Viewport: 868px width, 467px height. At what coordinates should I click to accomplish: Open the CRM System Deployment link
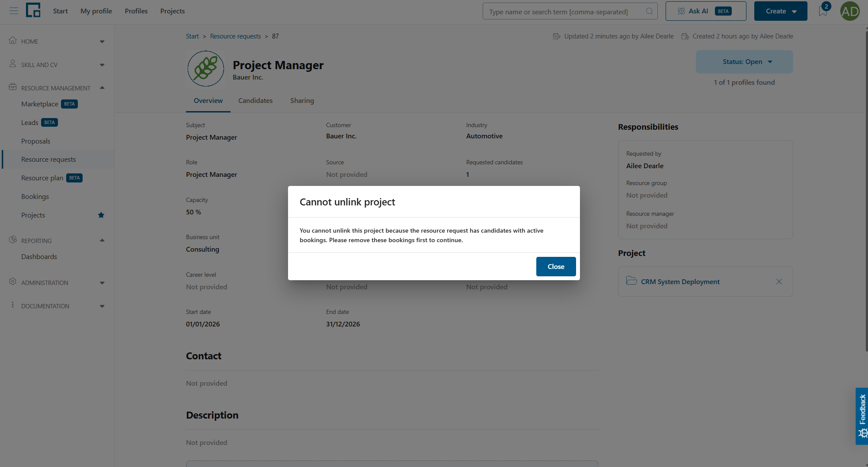pyautogui.click(x=680, y=282)
